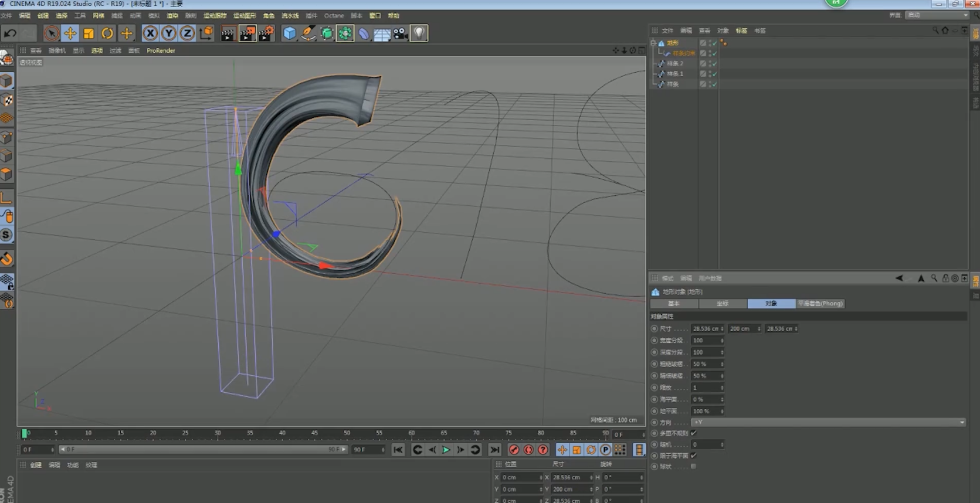Image resolution: width=980 pixels, height=503 pixels.
Task: Toggle the coordinate system icon
Action: click(x=206, y=33)
